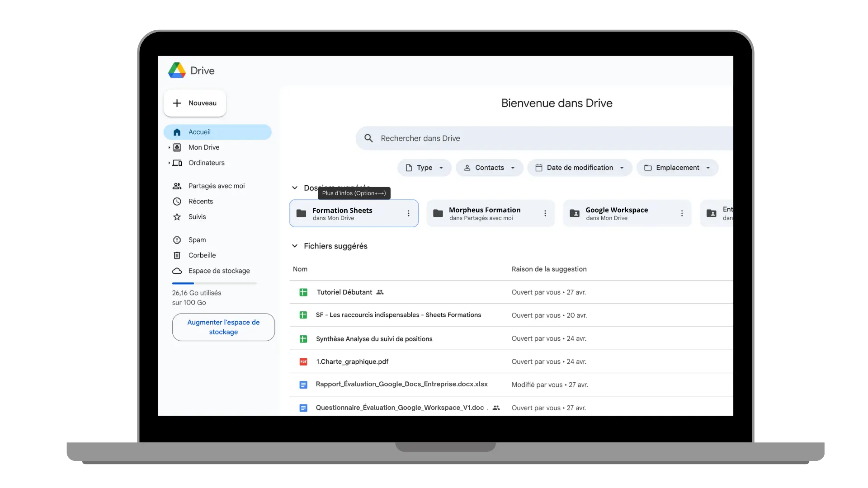
Task: Click the Nom column header
Action: [x=300, y=269]
